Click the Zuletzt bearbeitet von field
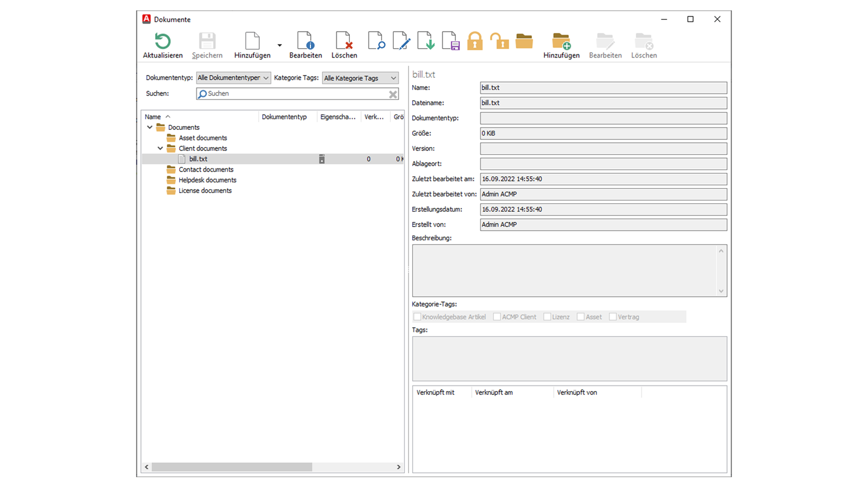Screen dimensions: 868x488 [604, 194]
